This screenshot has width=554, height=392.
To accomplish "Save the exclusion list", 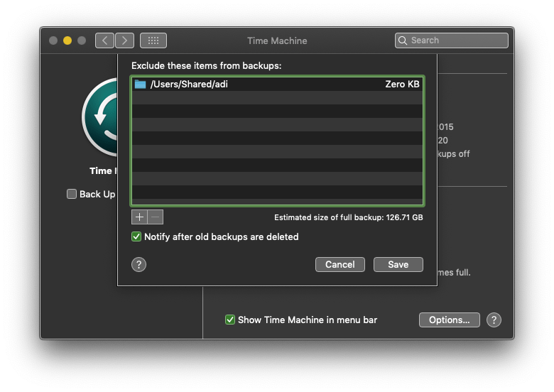I will (398, 264).
